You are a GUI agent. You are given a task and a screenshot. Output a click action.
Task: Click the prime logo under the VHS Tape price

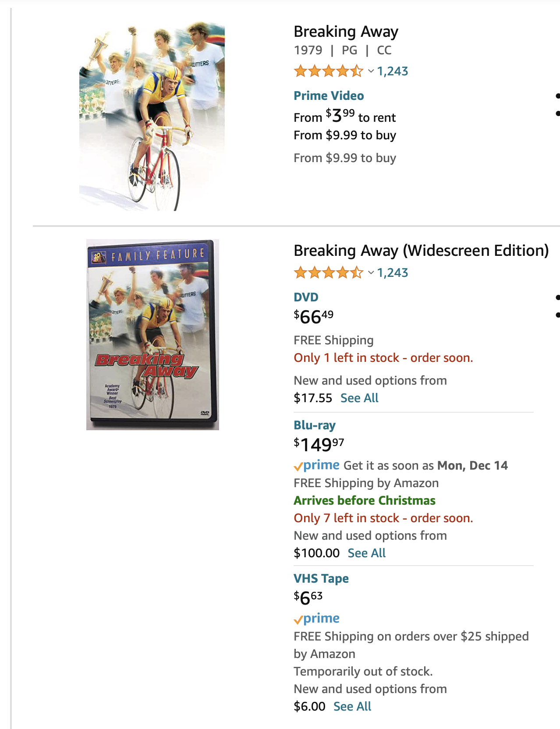[x=317, y=619]
